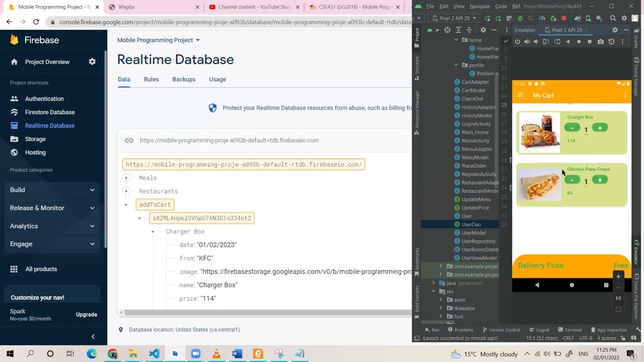
Task: Open emulator extended controls three dots
Action: (622, 41)
